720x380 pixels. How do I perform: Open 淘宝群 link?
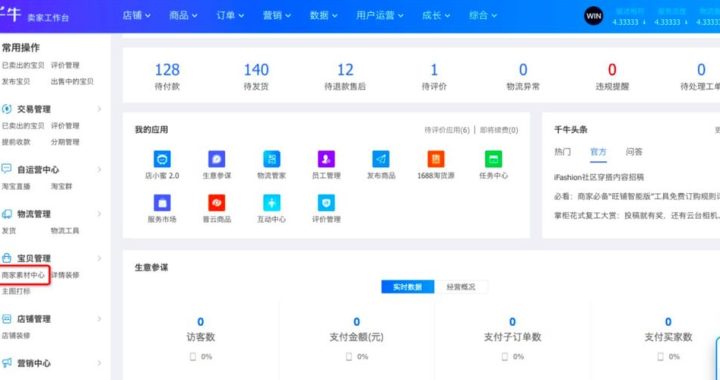[x=62, y=186]
